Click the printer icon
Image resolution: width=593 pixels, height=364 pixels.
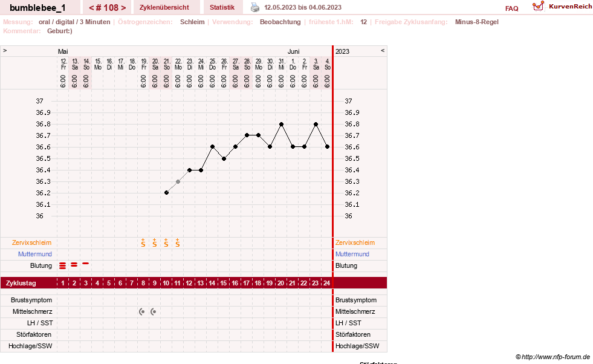[255, 8]
